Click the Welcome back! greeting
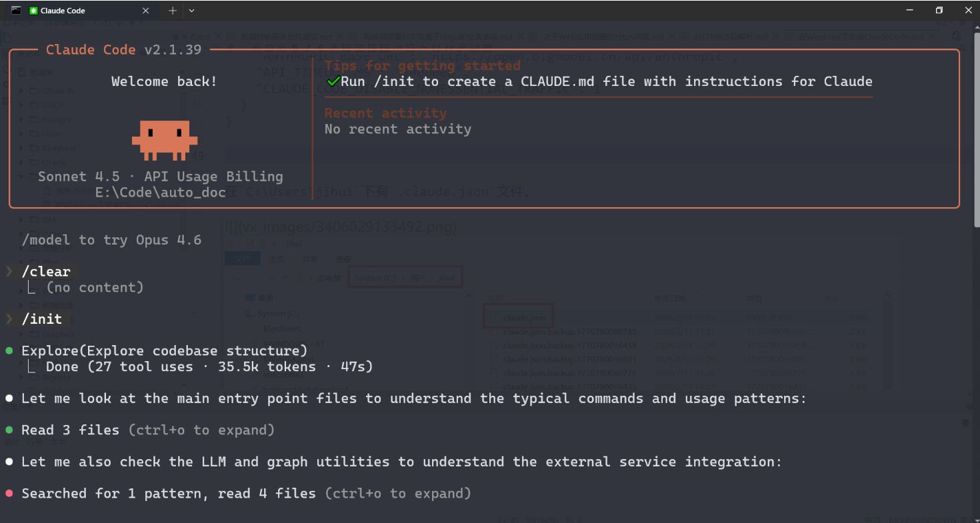The image size is (980, 523). coord(164,81)
